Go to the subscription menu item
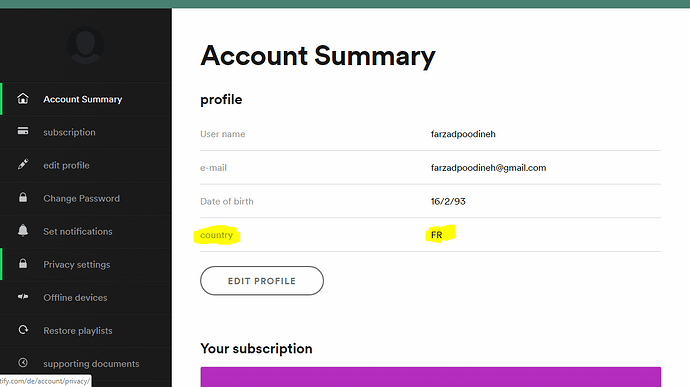The image size is (690, 387). (86, 132)
